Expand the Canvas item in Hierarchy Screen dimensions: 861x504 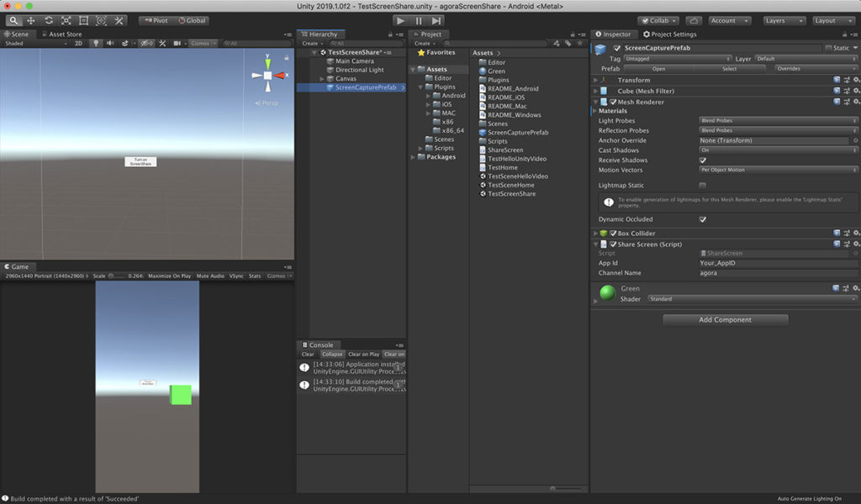click(322, 79)
